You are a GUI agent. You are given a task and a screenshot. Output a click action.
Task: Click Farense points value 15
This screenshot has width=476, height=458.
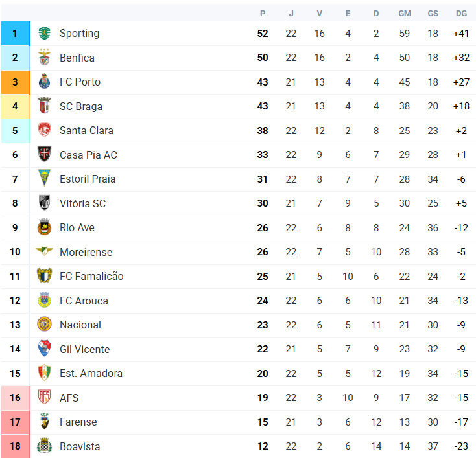coord(263,422)
